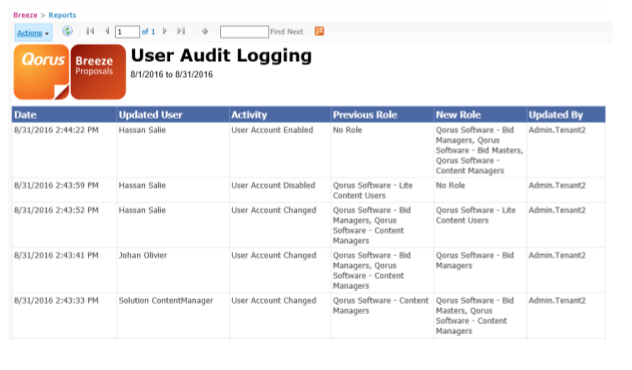Viewport: 632px width, 370px height.
Task: Click the Next search link
Action: click(x=295, y=31)
